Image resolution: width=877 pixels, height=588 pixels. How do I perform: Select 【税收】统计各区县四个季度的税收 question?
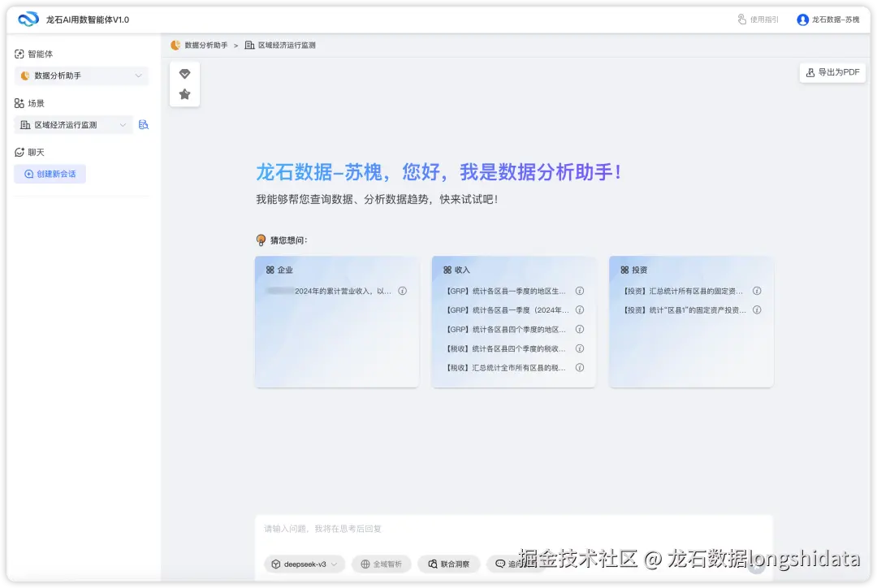pyautogui.click(x=505, y=348)
